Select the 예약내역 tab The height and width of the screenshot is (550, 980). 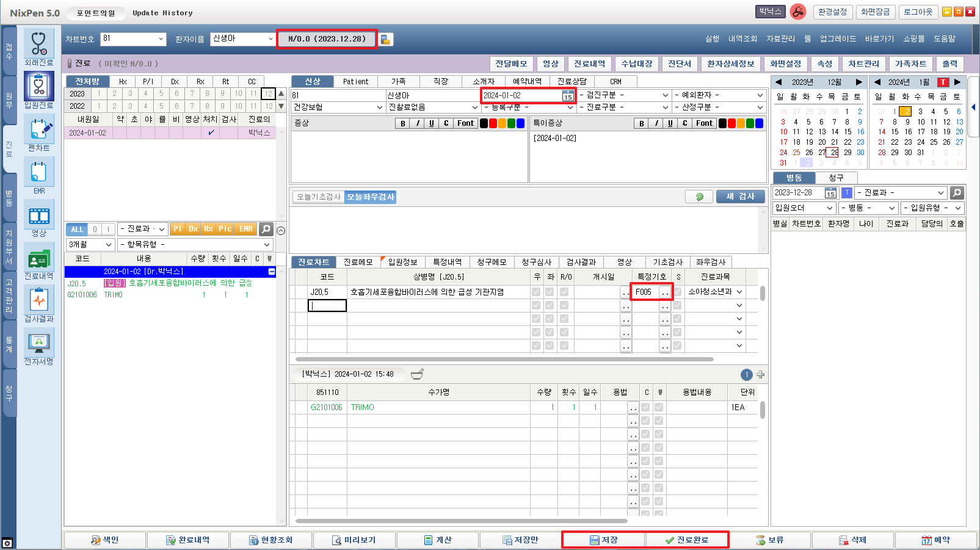coord(526,81)
